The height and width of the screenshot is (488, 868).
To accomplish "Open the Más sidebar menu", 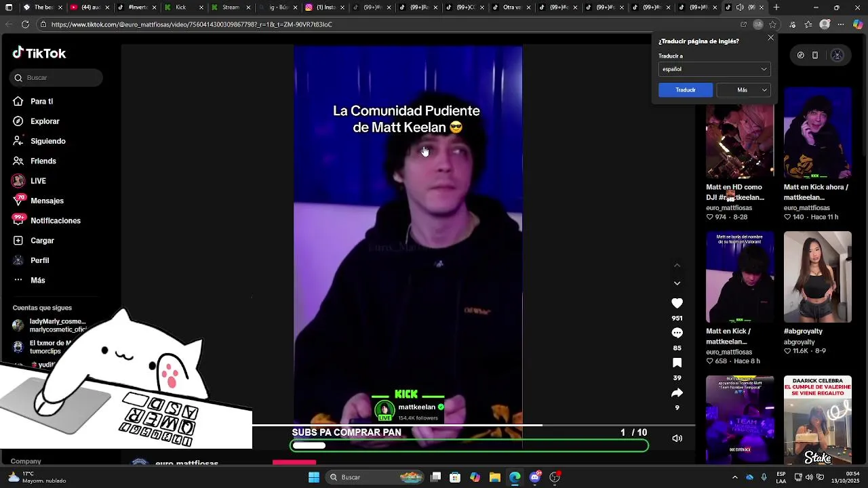I will coord(37,281).
